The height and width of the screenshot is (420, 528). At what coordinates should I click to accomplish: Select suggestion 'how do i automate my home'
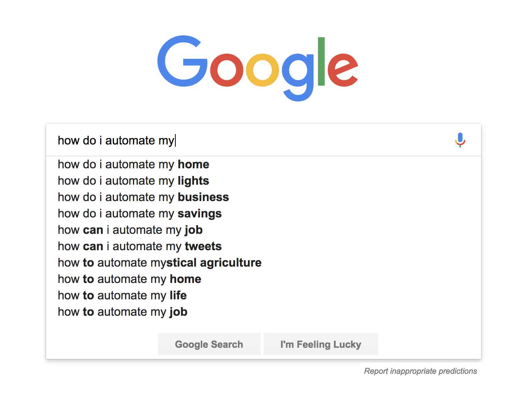(264, 164)
